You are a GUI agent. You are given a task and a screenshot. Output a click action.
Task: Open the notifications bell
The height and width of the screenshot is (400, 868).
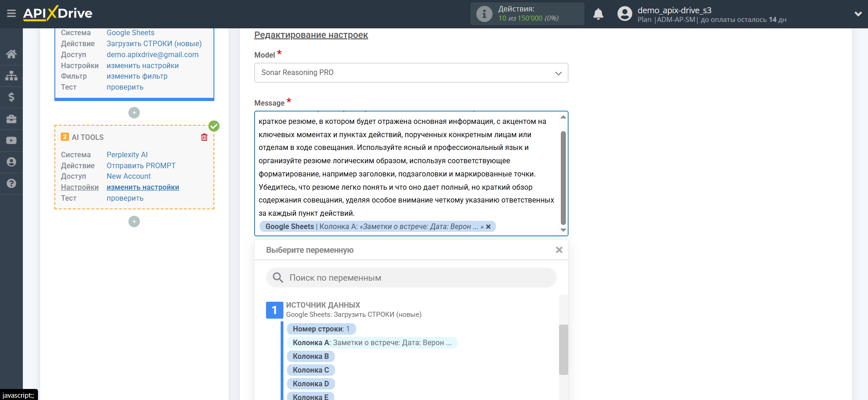tap(598, 14)
